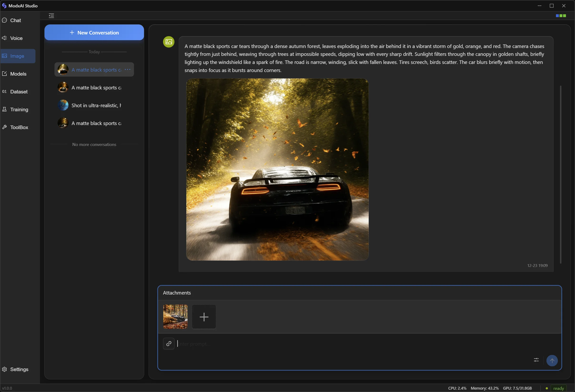
Task: Click the attachment link icon
Action: pyautogui.click(x=169, y=343)
